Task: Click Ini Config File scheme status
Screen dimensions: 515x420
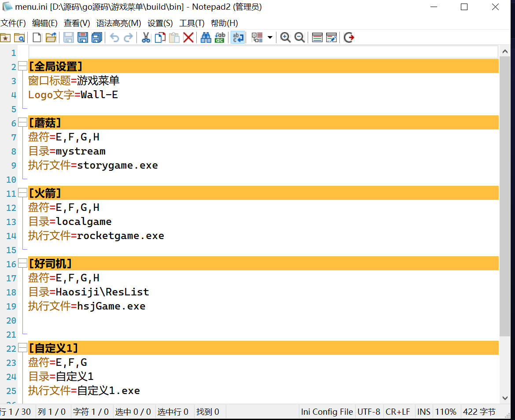Action: pyautogui.click(x=327, y=412)
